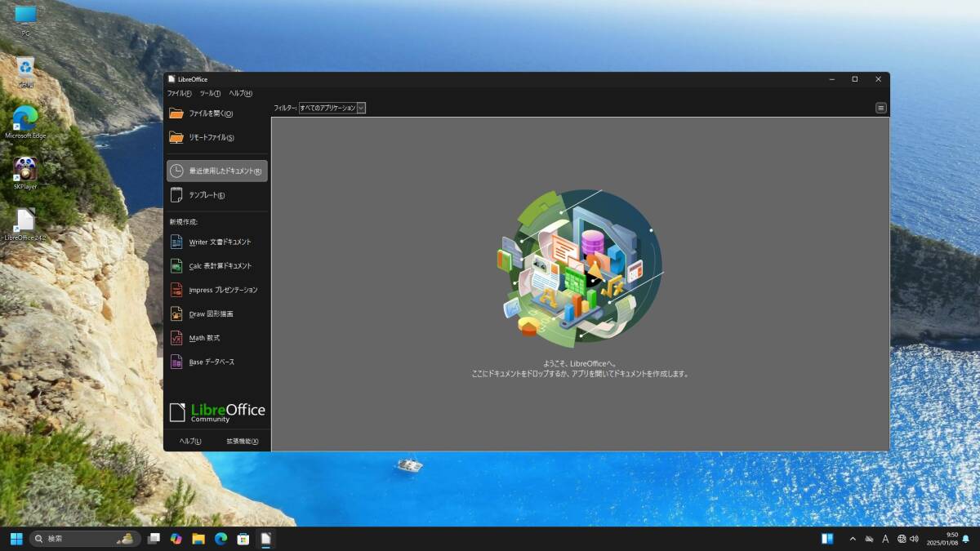Open Microsoft Edge from the taskbar
Image resolution: width=980 pixels, height=551 pixels.
click(220, 539)
